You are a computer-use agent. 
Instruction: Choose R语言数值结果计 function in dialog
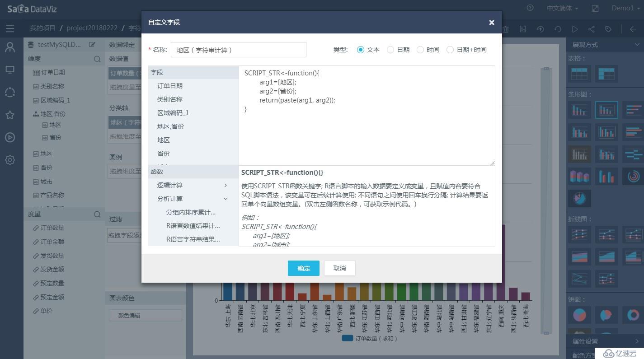(193, 226)
